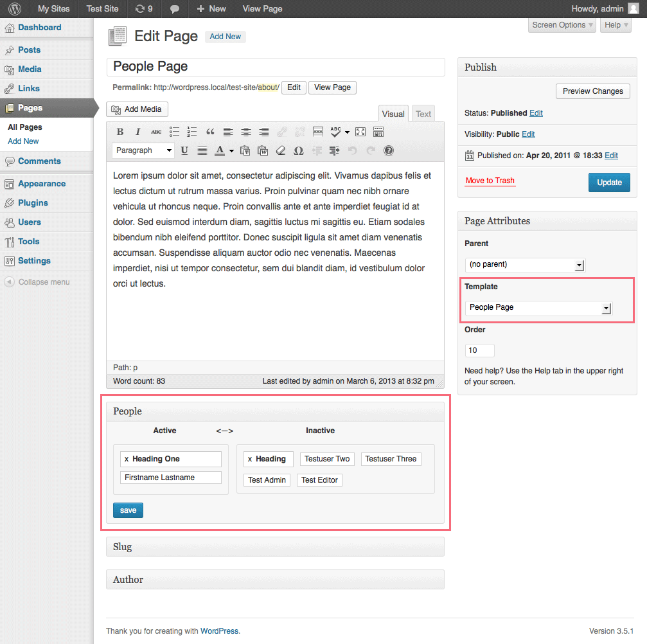Click the text color A icon
Viewport: 647px width, 644px height.
(220, 150)
